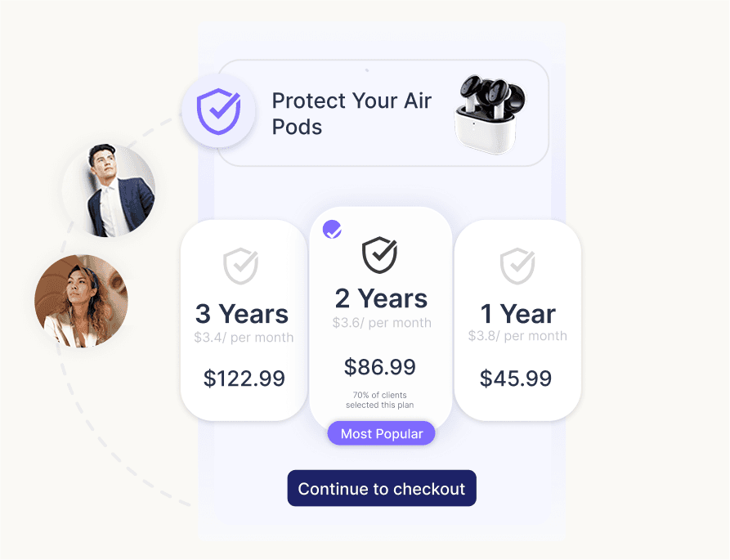This screenshot has height=560, width=730.
Task: Click the Most Popular badge
Action: click(381, 433)
